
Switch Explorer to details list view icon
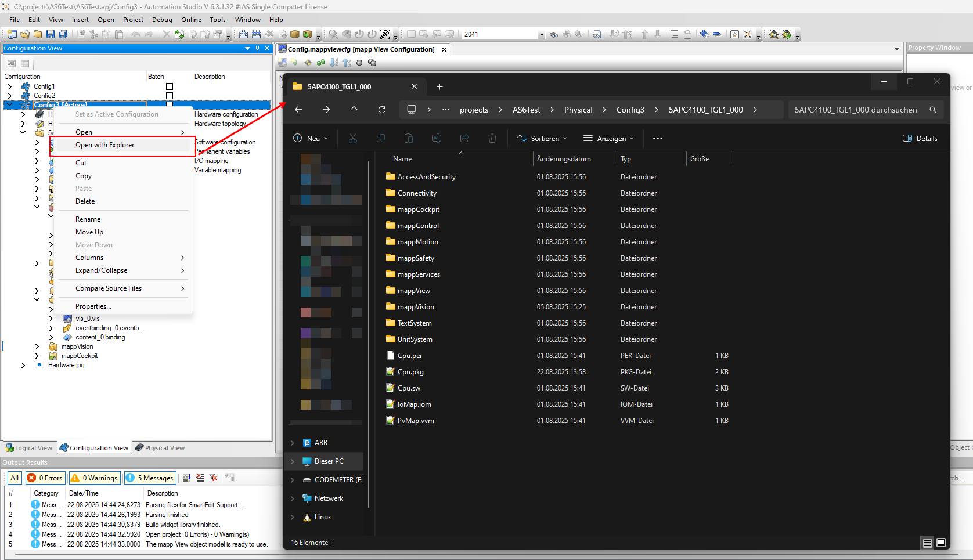point(928,543)
